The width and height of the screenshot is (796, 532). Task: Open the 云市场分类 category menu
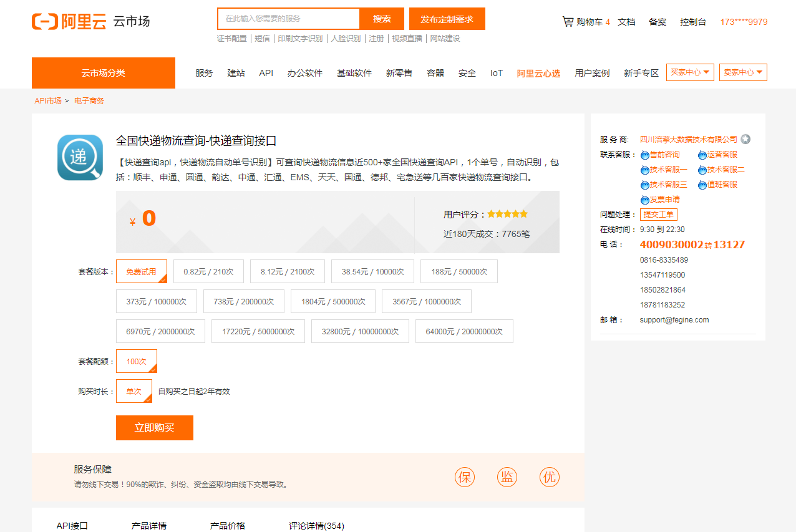pyautogui.click(x=104, y=73)
